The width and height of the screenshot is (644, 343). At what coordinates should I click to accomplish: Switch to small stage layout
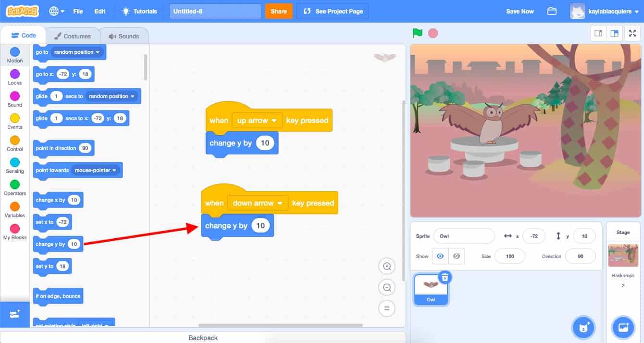pos(598,33)
